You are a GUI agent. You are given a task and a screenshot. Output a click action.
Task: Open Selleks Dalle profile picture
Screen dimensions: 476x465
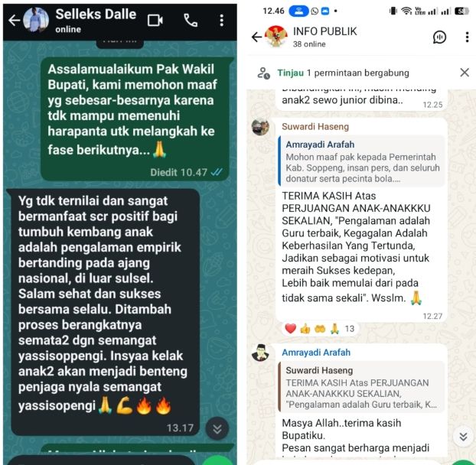point(36,20)
